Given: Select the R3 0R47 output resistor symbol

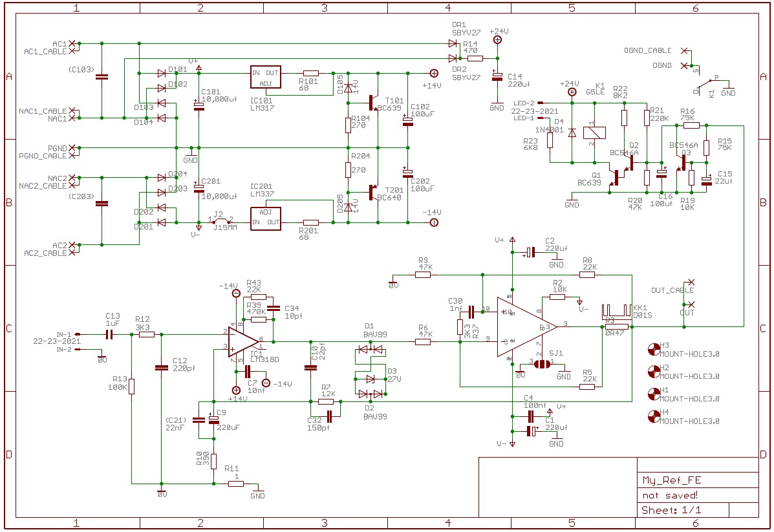Looking at the screenshot, I should click(x=617, y=326).
